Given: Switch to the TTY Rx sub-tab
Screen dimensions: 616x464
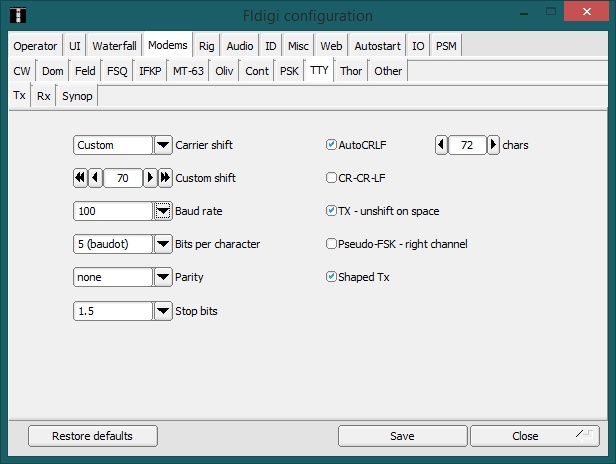Looking at the screenshot, I should tap(44, 96).
